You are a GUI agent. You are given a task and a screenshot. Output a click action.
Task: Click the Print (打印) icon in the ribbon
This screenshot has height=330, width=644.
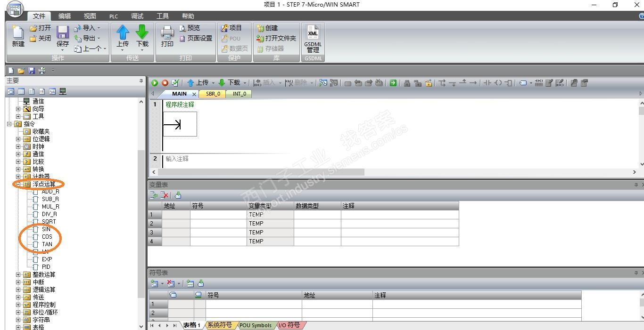[x=167, y=32]
